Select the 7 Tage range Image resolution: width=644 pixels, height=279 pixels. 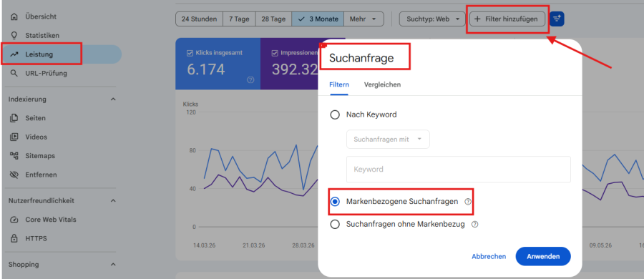tap(239, 19)
